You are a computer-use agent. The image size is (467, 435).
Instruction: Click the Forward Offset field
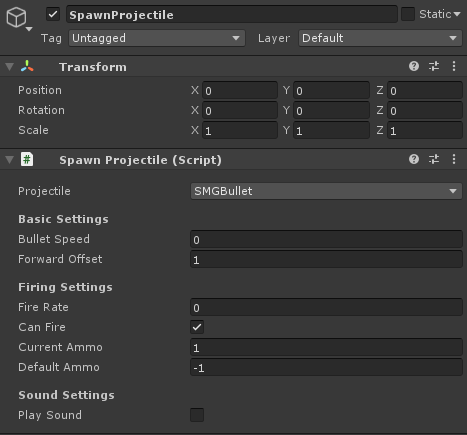326,259
